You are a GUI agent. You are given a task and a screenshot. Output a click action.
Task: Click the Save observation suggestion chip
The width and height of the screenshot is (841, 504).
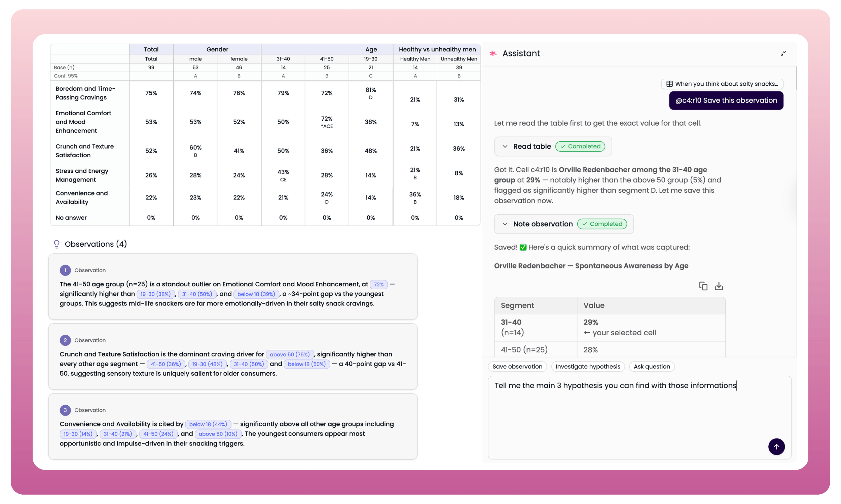point(517,367)
